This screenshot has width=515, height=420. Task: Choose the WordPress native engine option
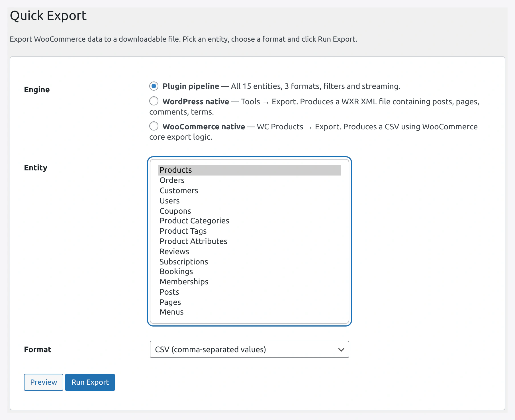(x=154, y=101)
